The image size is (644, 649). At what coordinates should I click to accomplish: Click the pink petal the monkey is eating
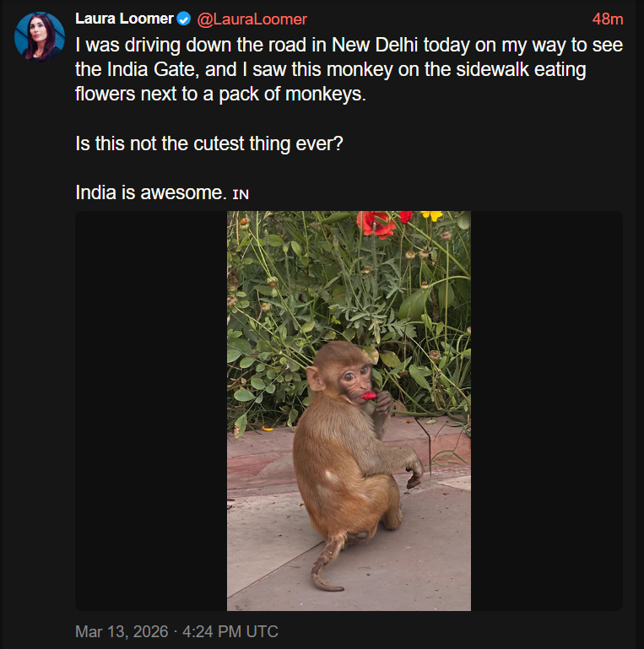tap(369, 395)
